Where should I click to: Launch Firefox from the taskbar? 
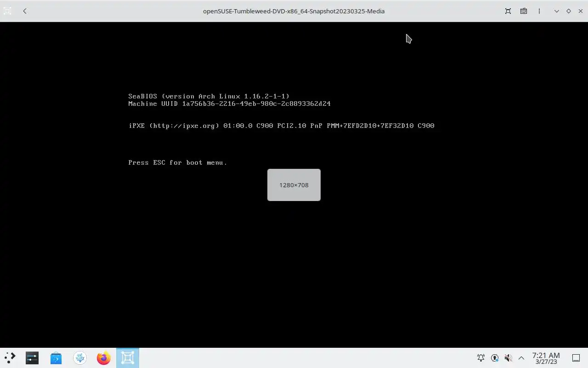[104, 358]
